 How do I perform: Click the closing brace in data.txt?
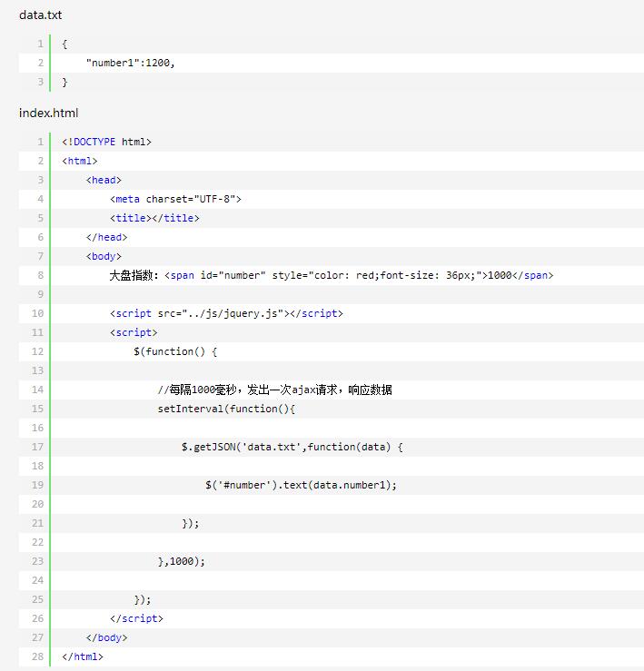click(x=64, y=82)
